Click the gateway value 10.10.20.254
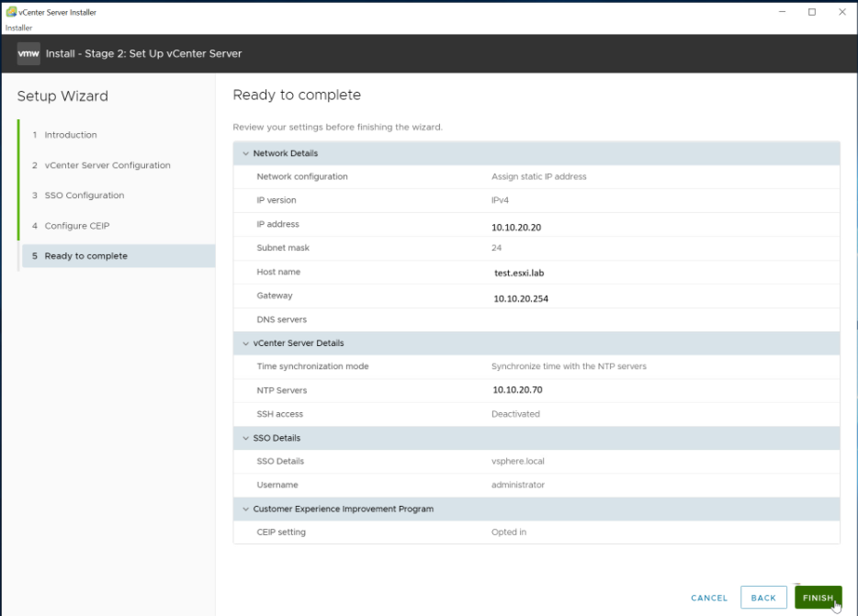Screen dimensions: 858x616 521,298
